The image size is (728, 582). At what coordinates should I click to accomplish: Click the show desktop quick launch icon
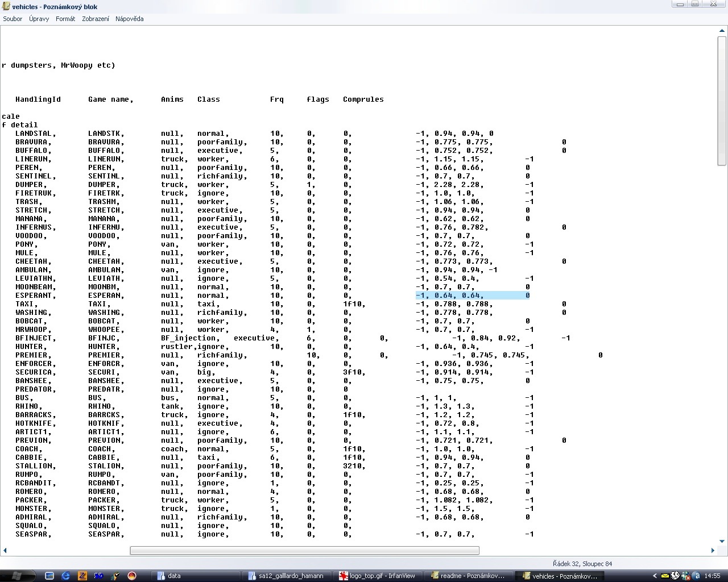point(49,576)
